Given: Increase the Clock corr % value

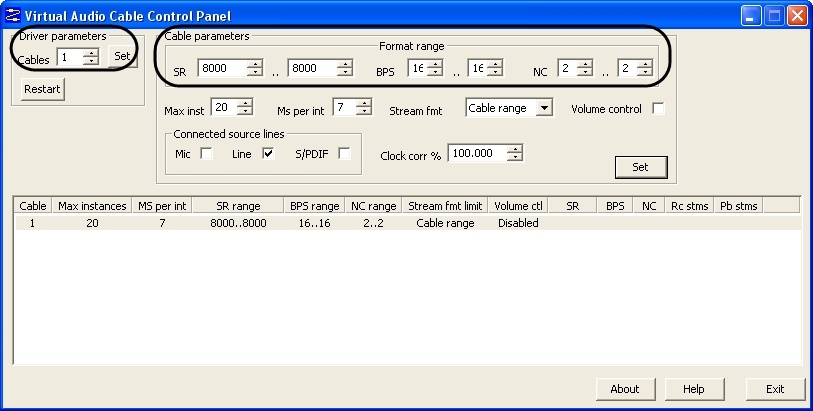Looking at the screenshot, I should pos(515,149).
